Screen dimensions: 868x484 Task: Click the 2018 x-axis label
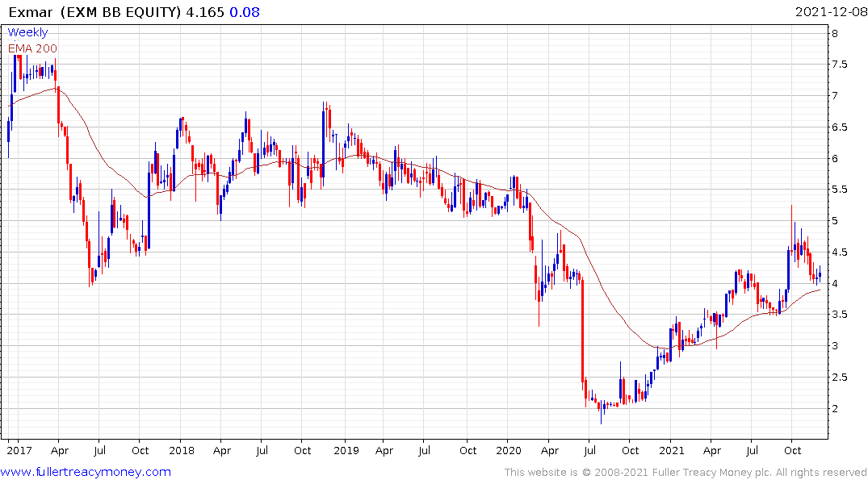point(182,450)
